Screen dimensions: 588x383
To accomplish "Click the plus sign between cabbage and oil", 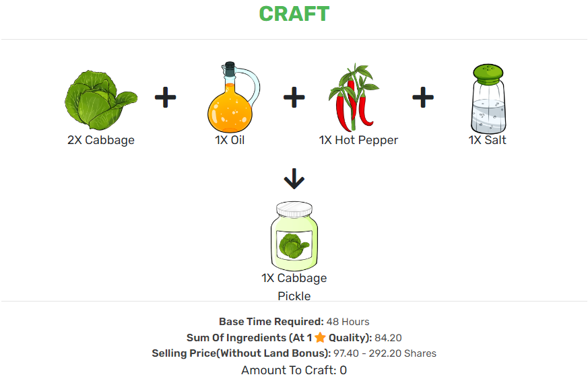I will [166, 98].
